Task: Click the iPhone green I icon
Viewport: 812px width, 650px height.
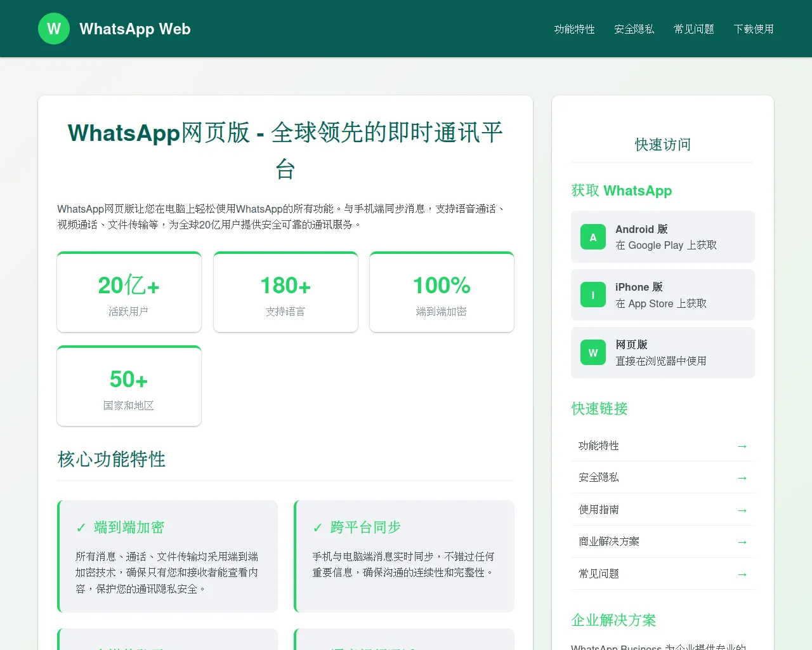Action: click(593, 295)
